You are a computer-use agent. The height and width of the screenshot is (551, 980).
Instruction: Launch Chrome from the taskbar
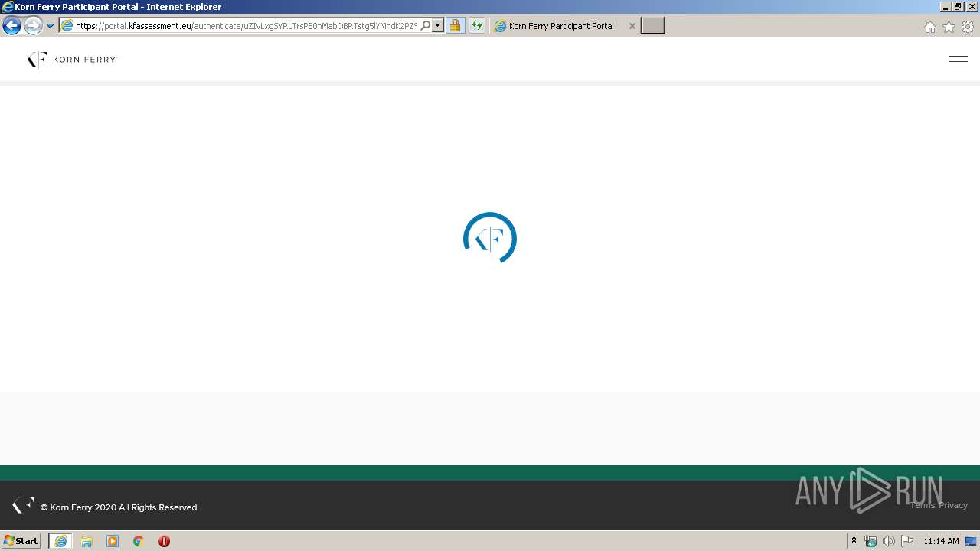click(139, 541)
